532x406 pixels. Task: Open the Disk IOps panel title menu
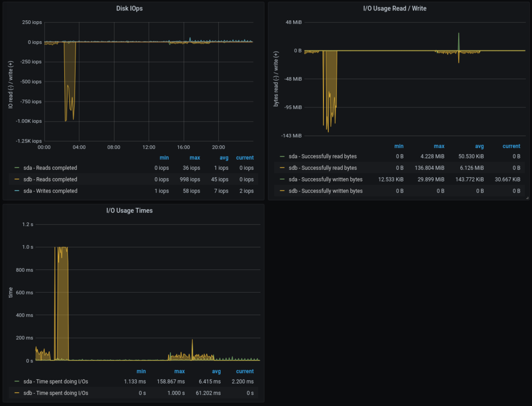[129, 9]
